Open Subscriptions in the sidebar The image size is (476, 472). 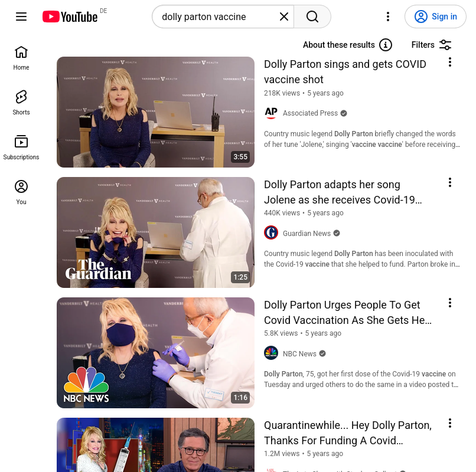(x=21, y=147)
